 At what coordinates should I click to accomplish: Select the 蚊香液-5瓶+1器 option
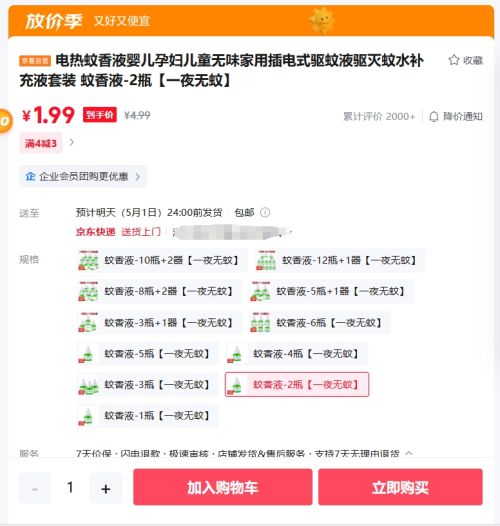click(x=331, y=291)
